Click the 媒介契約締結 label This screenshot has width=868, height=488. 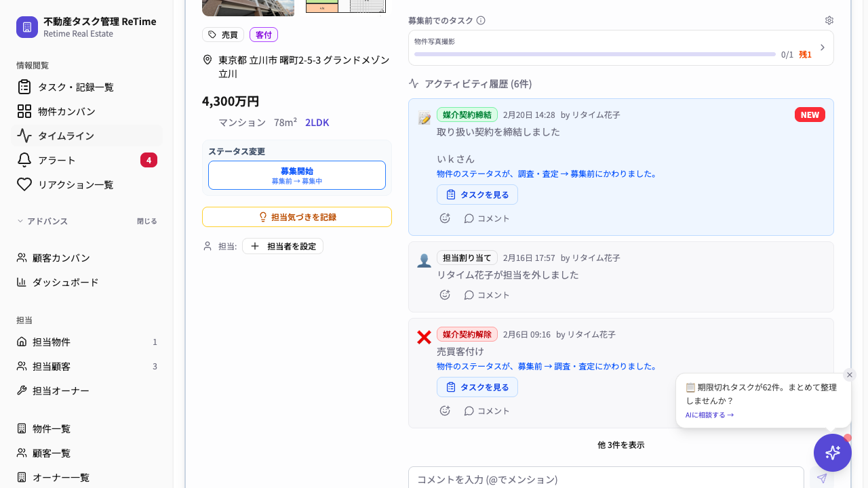coord(467,115)
